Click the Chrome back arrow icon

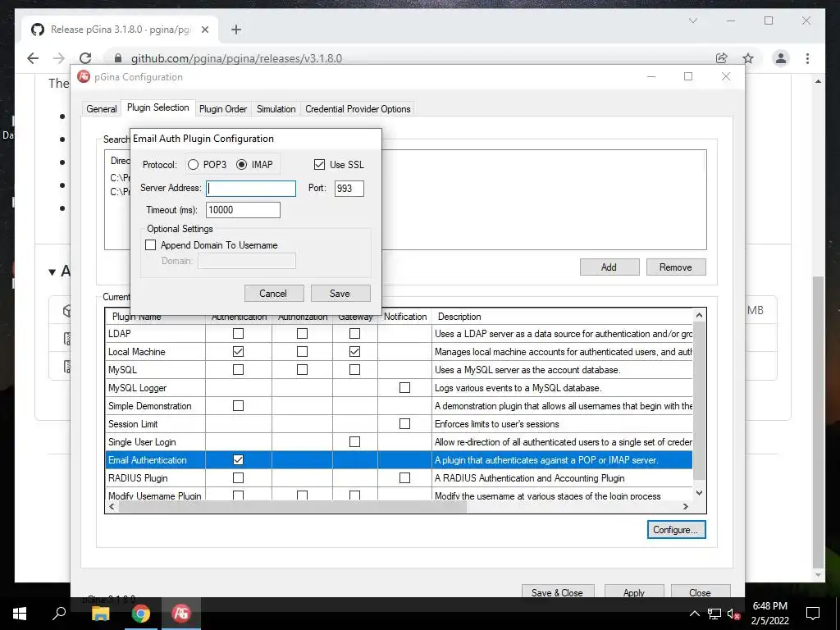(33, 58)
